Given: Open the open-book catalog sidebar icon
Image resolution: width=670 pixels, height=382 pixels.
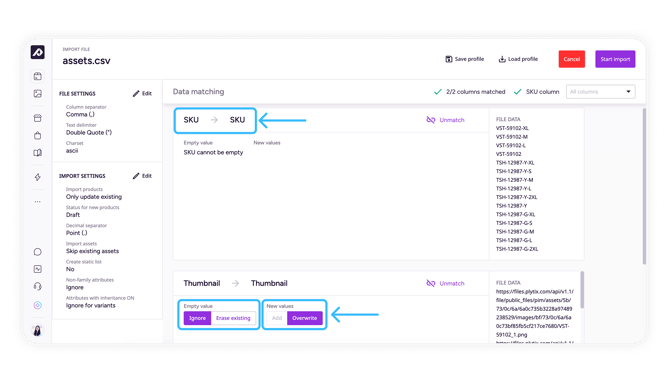Looking at the screenshot, I should tap(38, 153).
